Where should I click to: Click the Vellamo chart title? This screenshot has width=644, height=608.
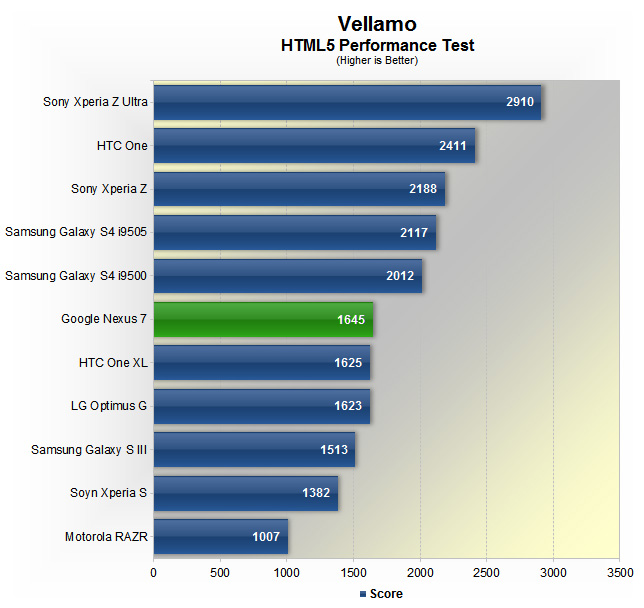pos(376,24)
